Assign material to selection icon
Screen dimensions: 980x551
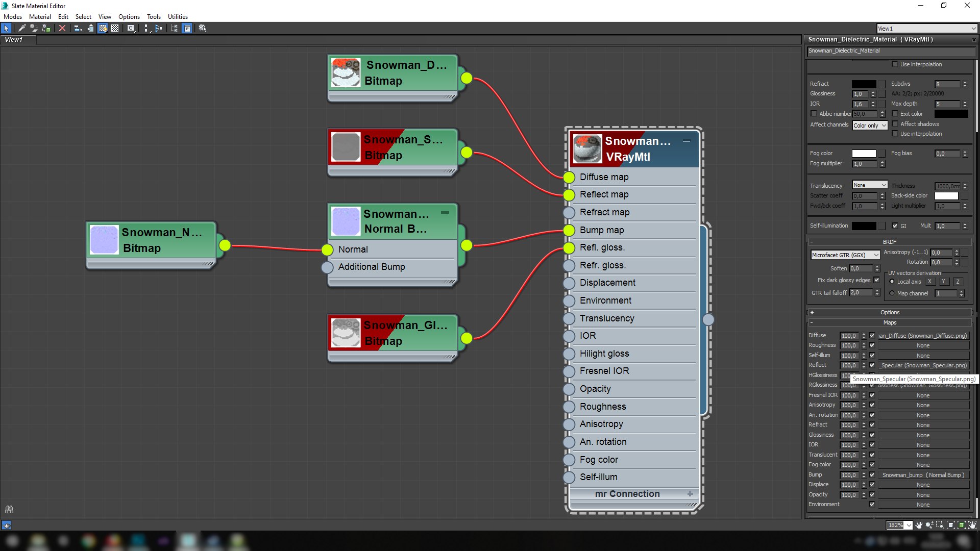pyautogui.click(x=46, y=28)
